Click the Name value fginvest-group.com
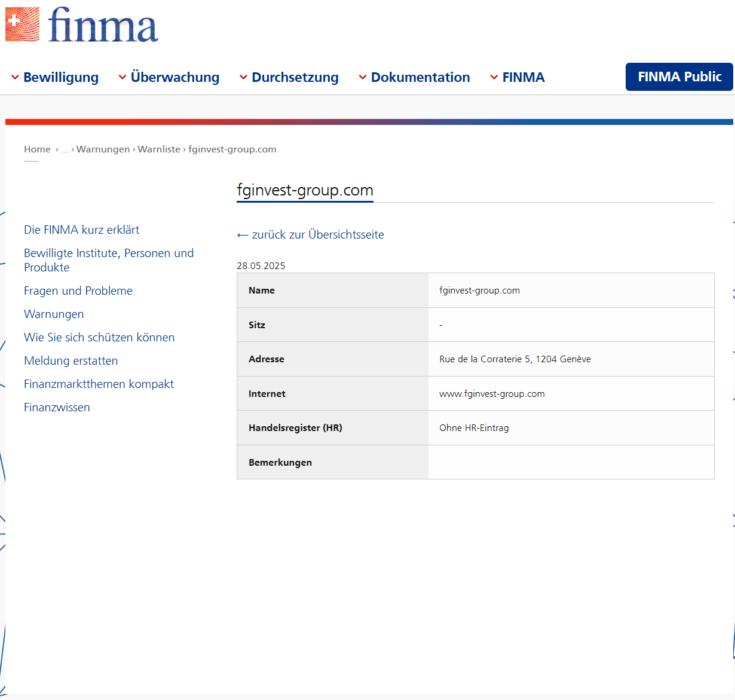This screenshot has width=735, height=700. click(479, 291)
